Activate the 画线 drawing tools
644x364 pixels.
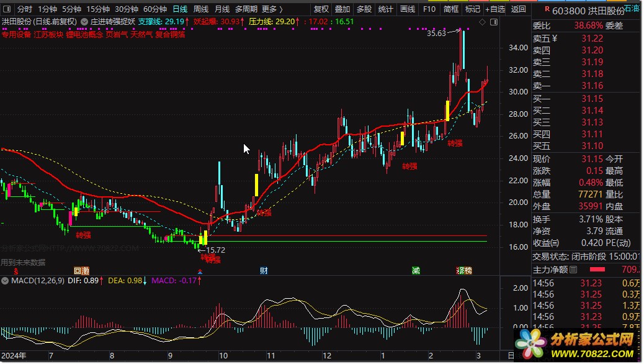(408, 9)
